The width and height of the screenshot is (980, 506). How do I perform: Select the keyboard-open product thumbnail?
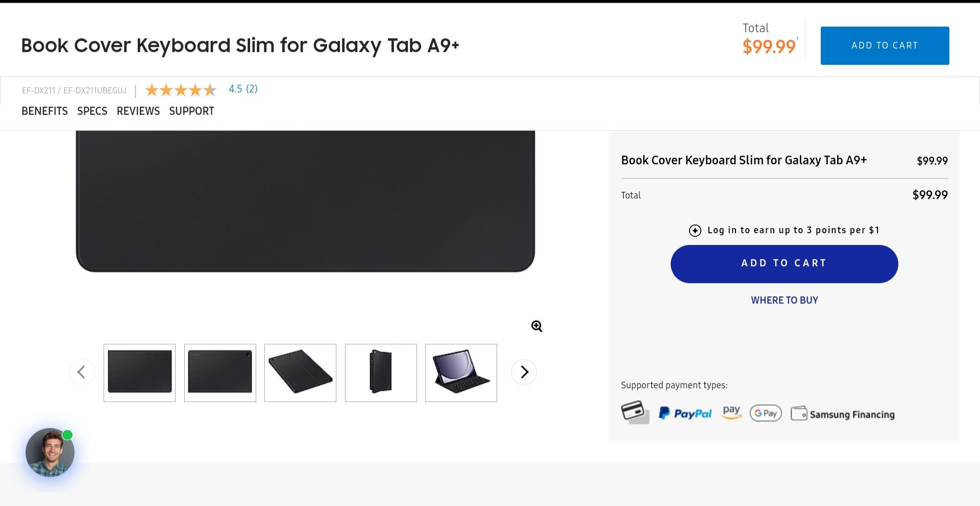460,372
